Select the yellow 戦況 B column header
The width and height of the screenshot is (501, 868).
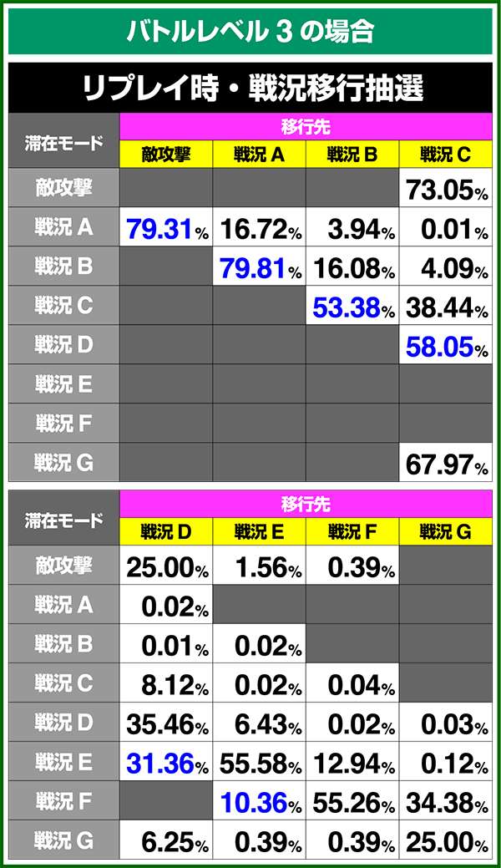coord(352,155)
